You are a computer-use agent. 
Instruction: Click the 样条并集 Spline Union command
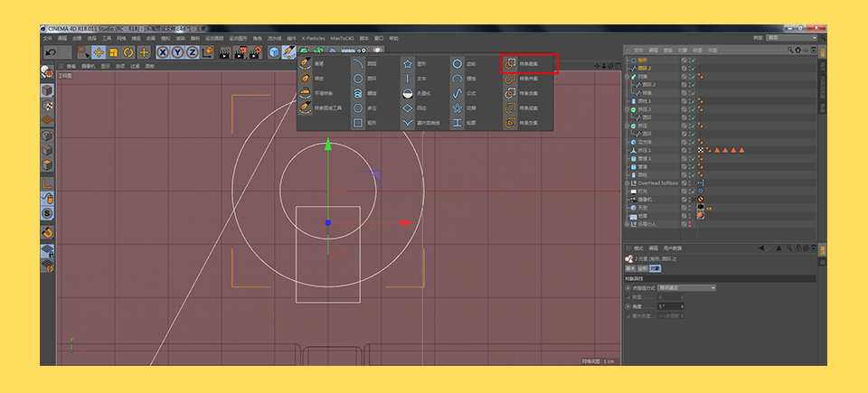tap(522, 79)
